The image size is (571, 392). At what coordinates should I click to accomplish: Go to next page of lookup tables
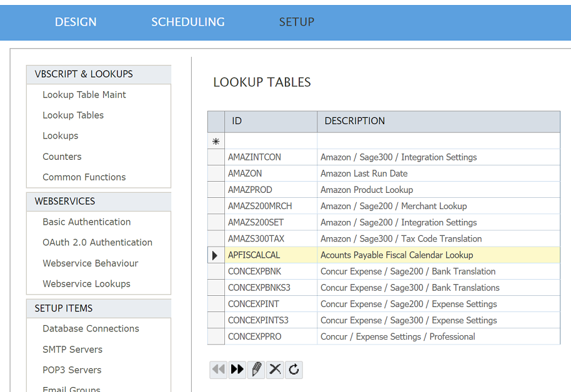pos(237,370)
